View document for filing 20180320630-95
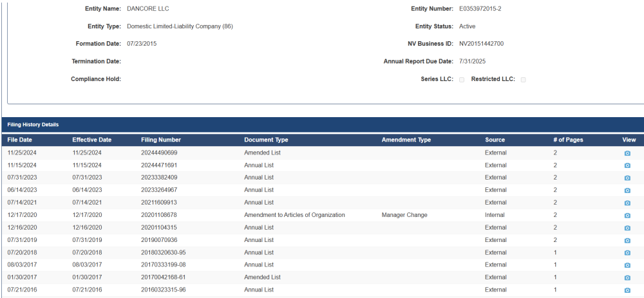This screenshot has width=644, height=298. [627, 253]
